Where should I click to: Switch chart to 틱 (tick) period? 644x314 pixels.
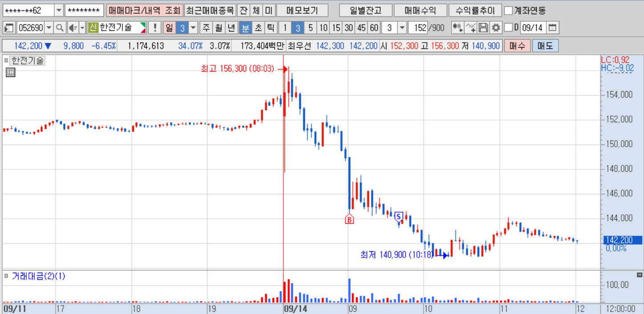tap(270, 28)
